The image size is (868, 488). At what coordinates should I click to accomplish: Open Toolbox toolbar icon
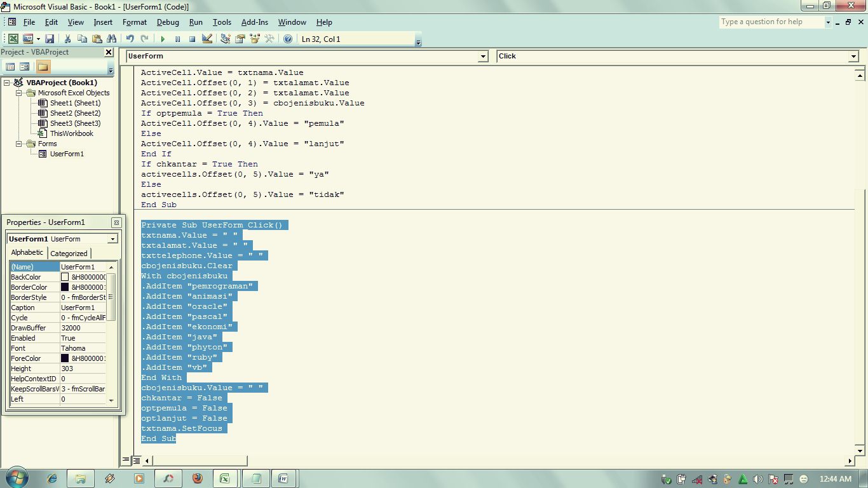[x=269, y=39]
